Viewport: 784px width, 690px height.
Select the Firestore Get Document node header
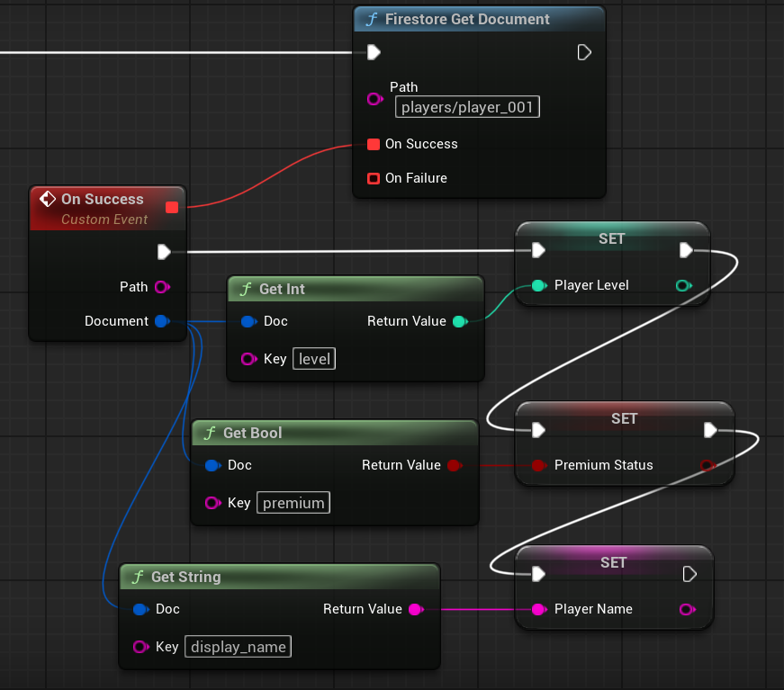(x=467, y=19)
